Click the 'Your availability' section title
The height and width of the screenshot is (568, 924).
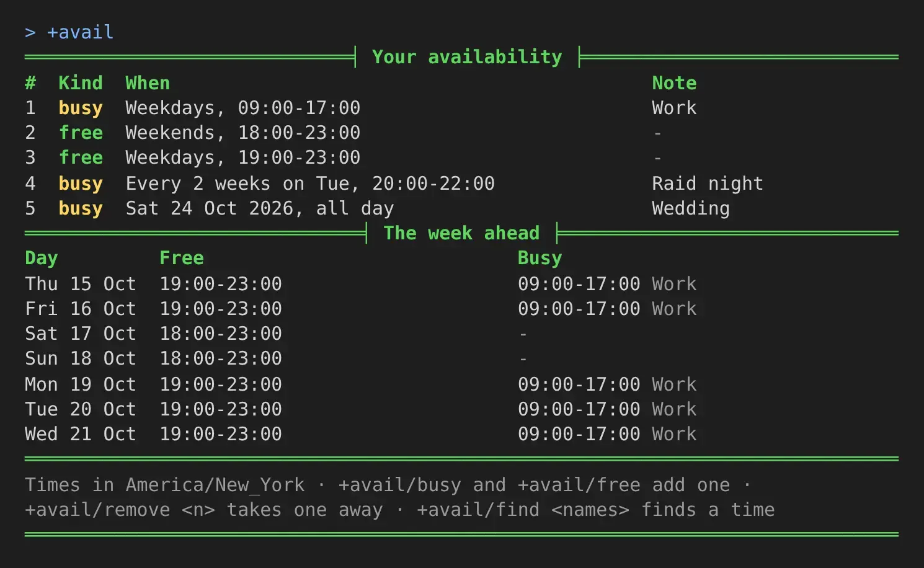467,57
